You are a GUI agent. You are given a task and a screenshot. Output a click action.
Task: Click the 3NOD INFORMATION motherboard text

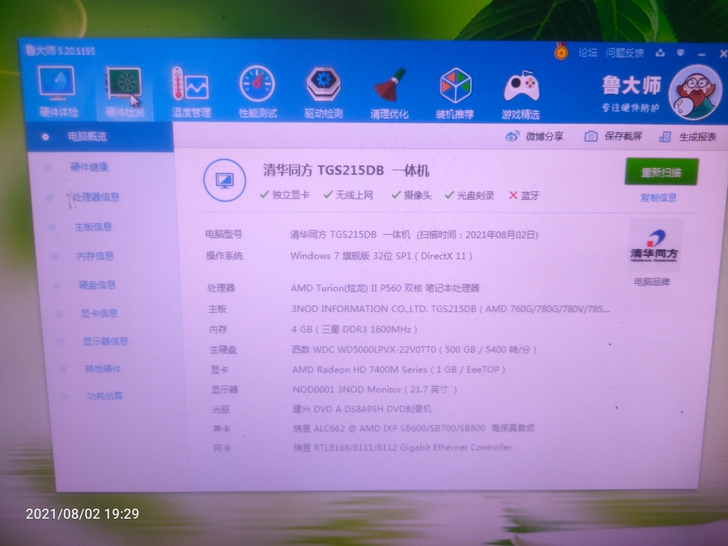[450, 309]
